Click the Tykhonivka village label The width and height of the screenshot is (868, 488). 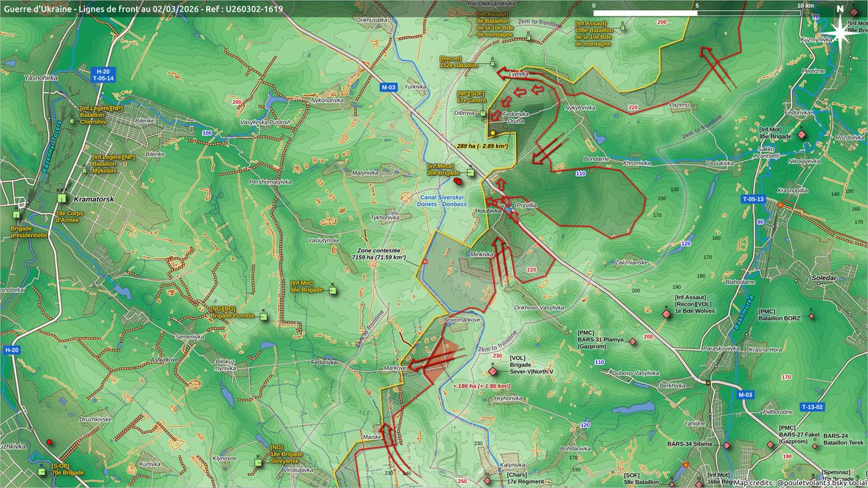(386, 217)
